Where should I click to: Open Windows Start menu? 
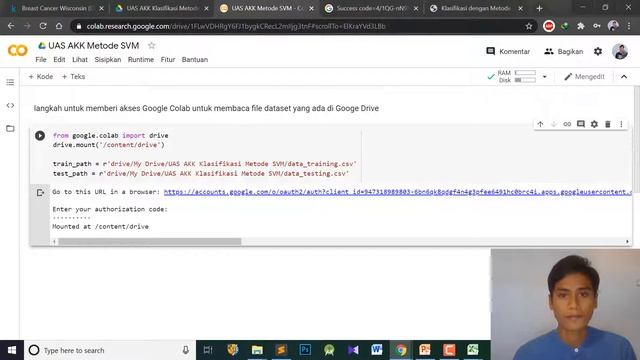[x=12, y=350]
